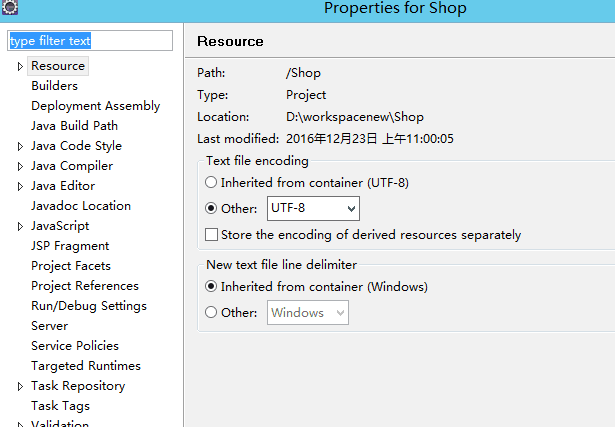The image size is (615, 427).
Task: Go to the Targeted Runtimes page
Action: point(86,366)
